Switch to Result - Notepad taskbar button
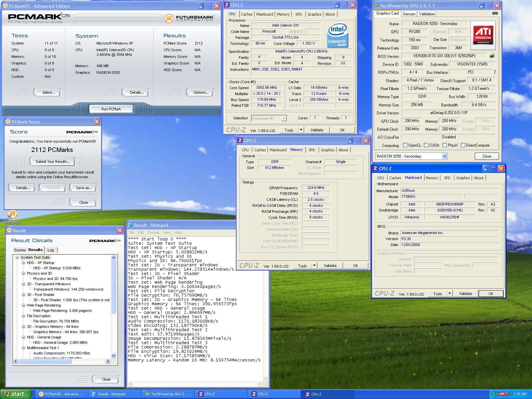The height and width of the screenshot is (399, 532). [x=115, y=394]
